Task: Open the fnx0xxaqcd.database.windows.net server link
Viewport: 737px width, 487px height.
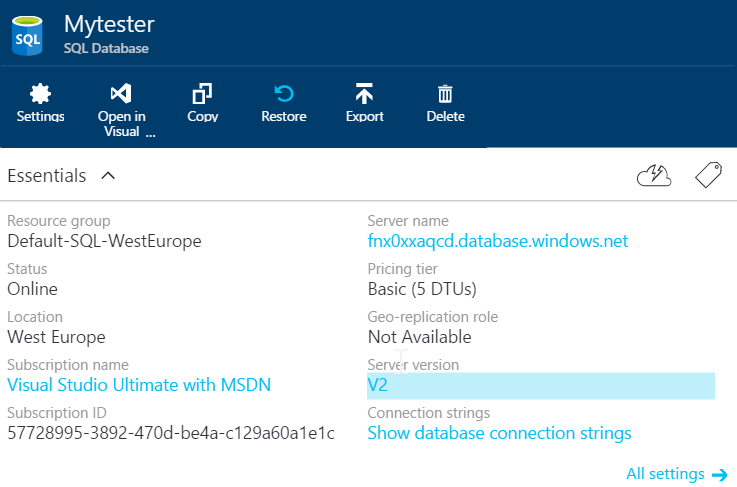Action: [x=497, y=241]
